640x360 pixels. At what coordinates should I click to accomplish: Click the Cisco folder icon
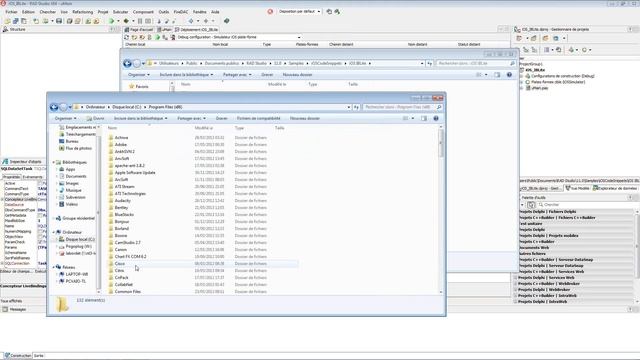point(111,264)
